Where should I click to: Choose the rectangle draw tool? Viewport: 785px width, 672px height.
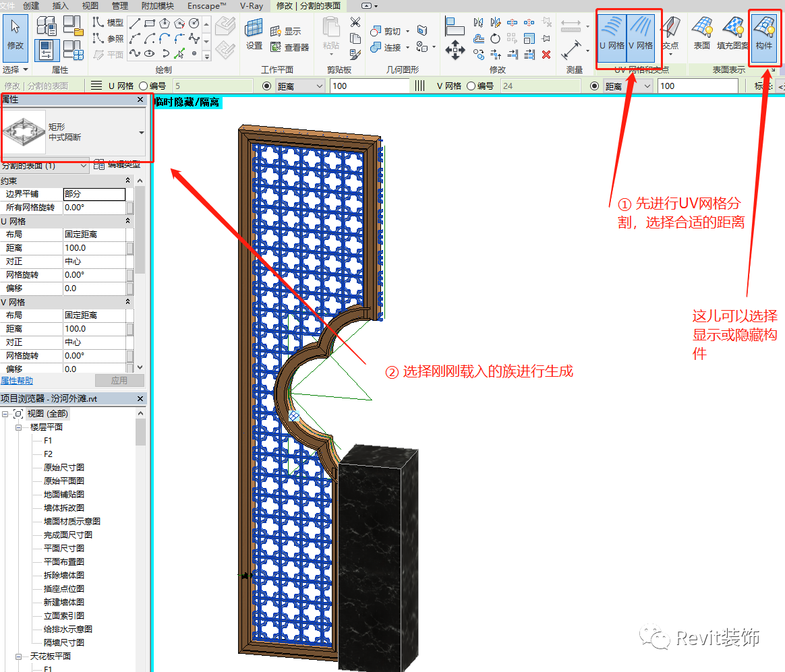click(149, 23)
